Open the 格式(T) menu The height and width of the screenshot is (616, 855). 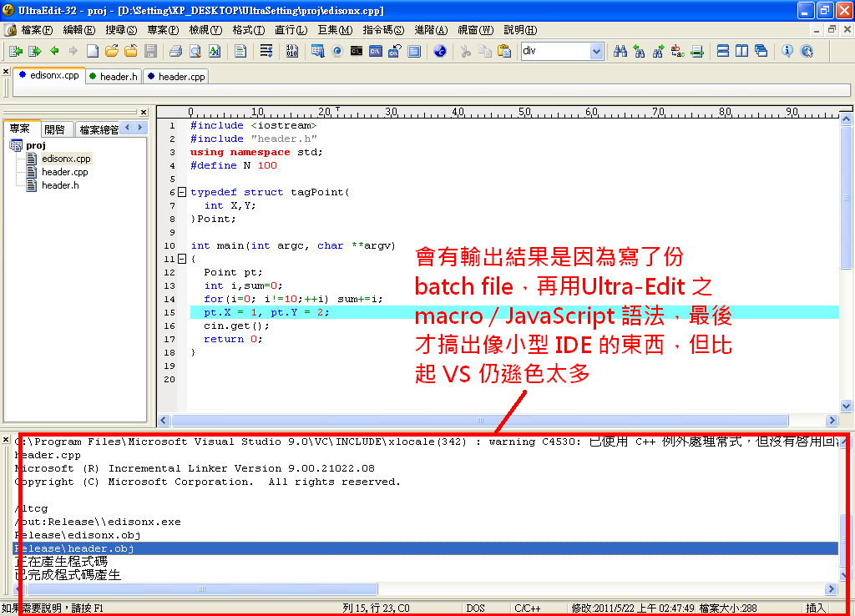pos(248,30)
